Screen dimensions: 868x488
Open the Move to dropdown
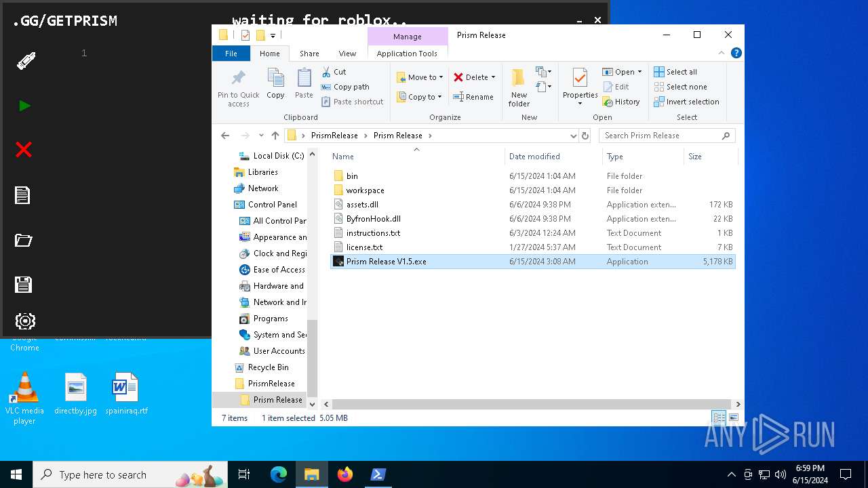(x=420, y=77)
